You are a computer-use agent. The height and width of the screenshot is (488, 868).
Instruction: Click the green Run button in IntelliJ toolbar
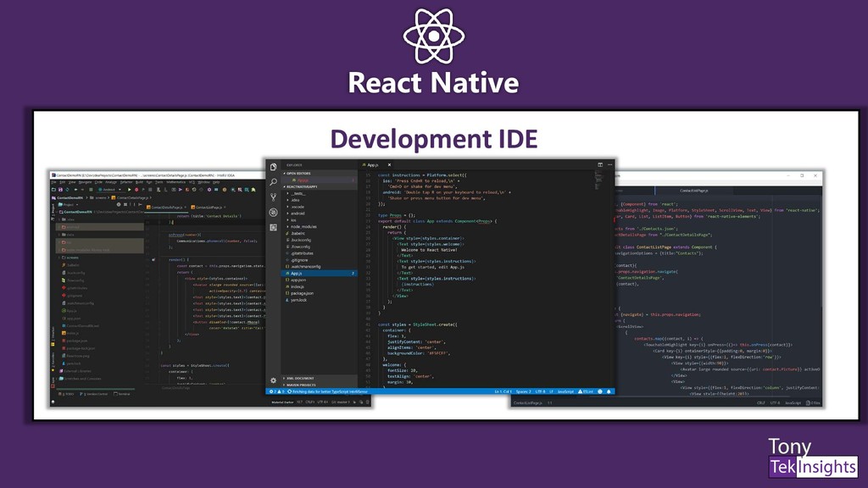[x=130, y=190]
